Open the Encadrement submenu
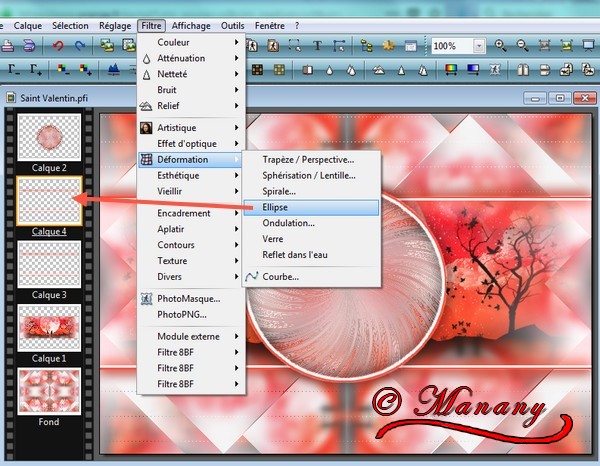Image resolution: width=600 pixels, height=466 pixels. pyautogui.click(x=191, y=213)
